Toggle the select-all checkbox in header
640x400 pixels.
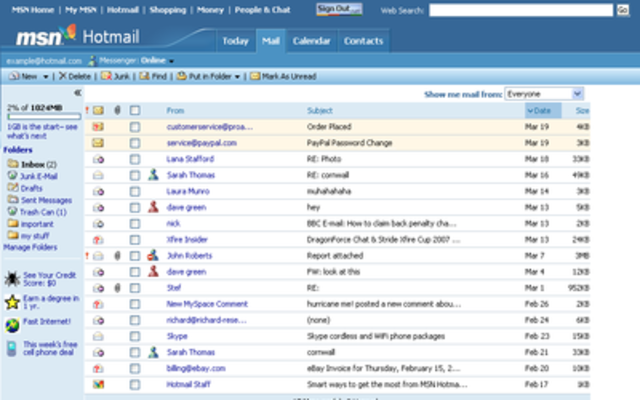point(135,110)
